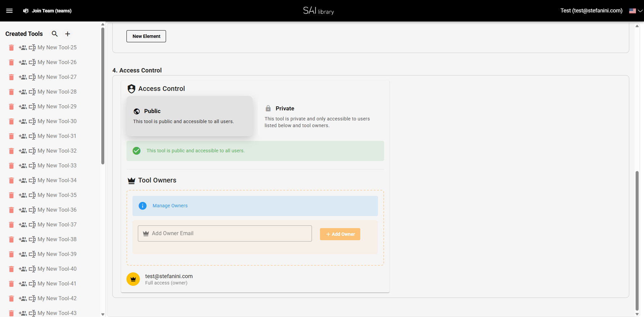Viewport: 644px width, 317px height.
Task: Open the hamburger navigation menu
Action: [10, 10]
